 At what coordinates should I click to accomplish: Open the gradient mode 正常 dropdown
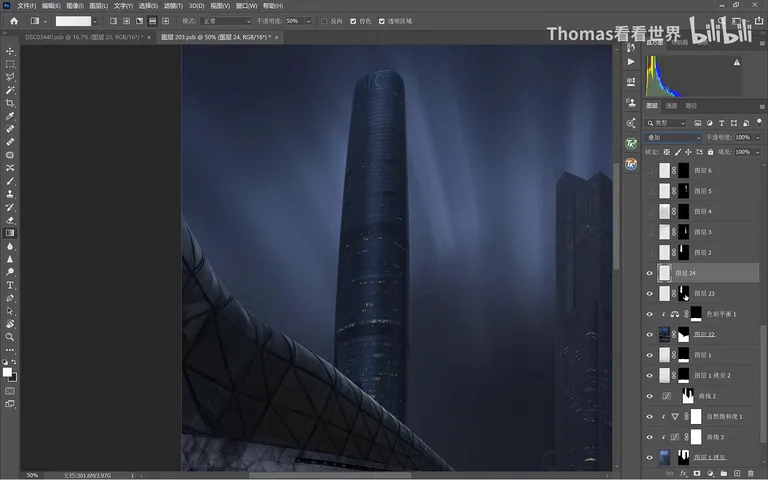[226, 21]
